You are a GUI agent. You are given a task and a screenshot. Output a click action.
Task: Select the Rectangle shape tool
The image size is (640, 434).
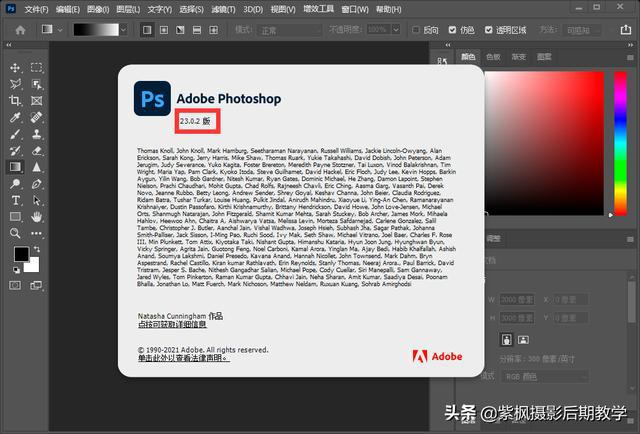coord(15,217)
